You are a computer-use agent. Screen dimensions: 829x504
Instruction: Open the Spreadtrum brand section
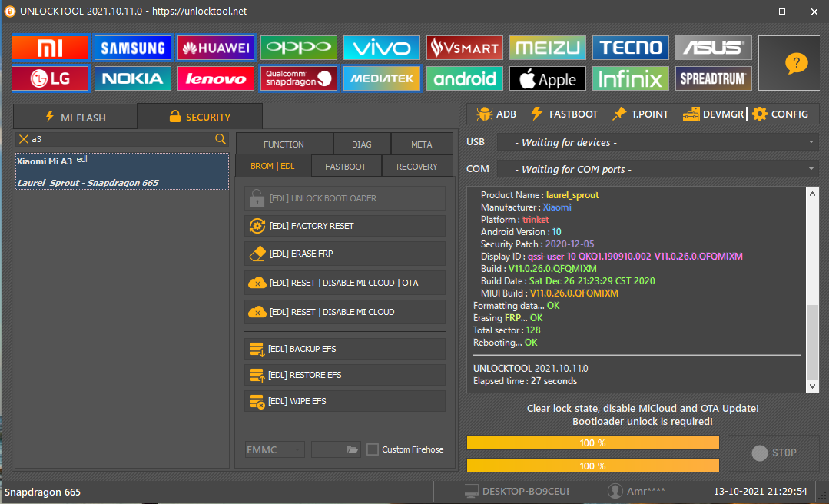point(714,79)
